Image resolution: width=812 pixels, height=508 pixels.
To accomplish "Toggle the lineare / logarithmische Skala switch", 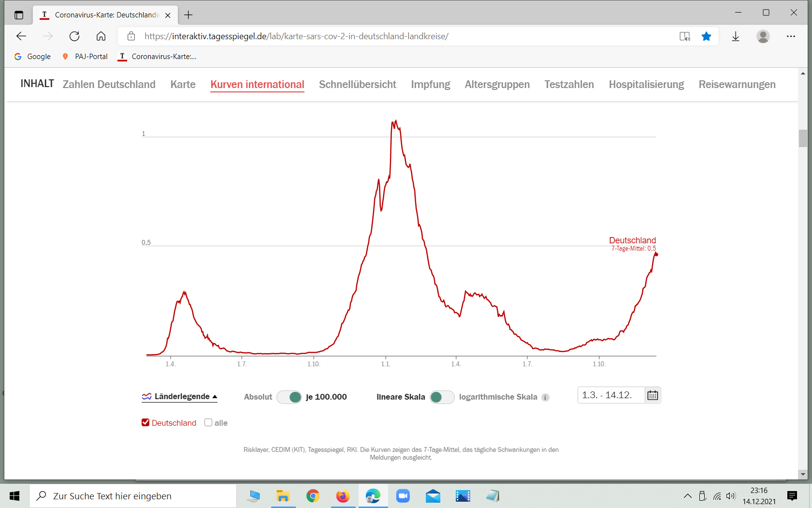I will pos(442,397).
